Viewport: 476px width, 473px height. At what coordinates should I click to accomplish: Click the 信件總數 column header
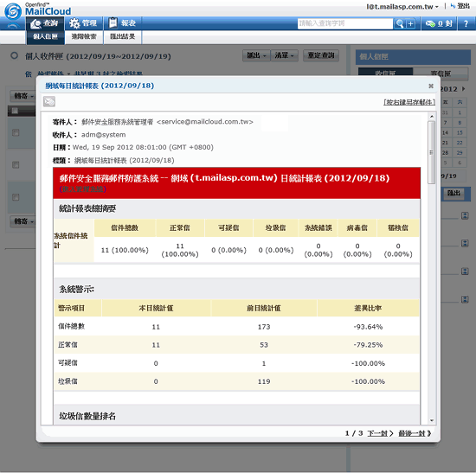click(x=125, y=228)
